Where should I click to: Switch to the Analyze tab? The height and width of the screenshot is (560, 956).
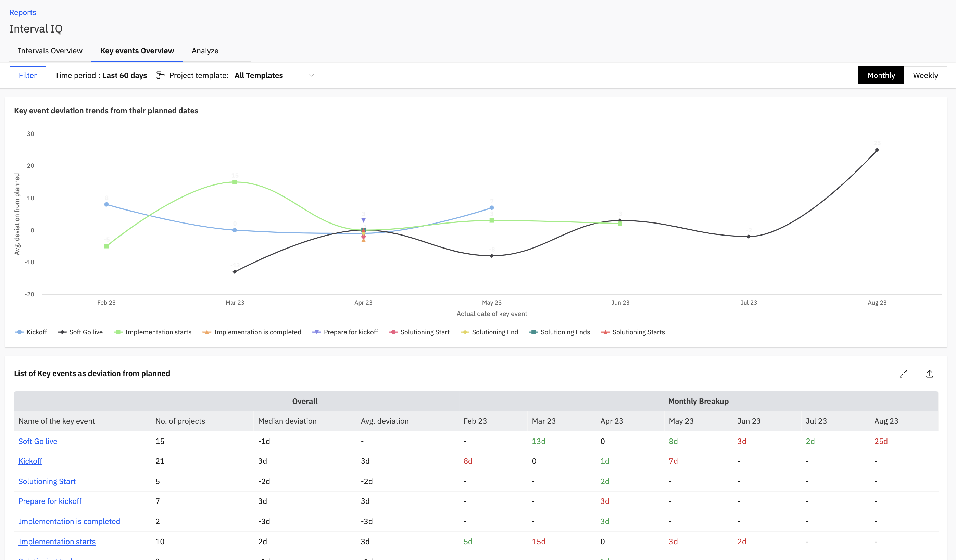205,51
